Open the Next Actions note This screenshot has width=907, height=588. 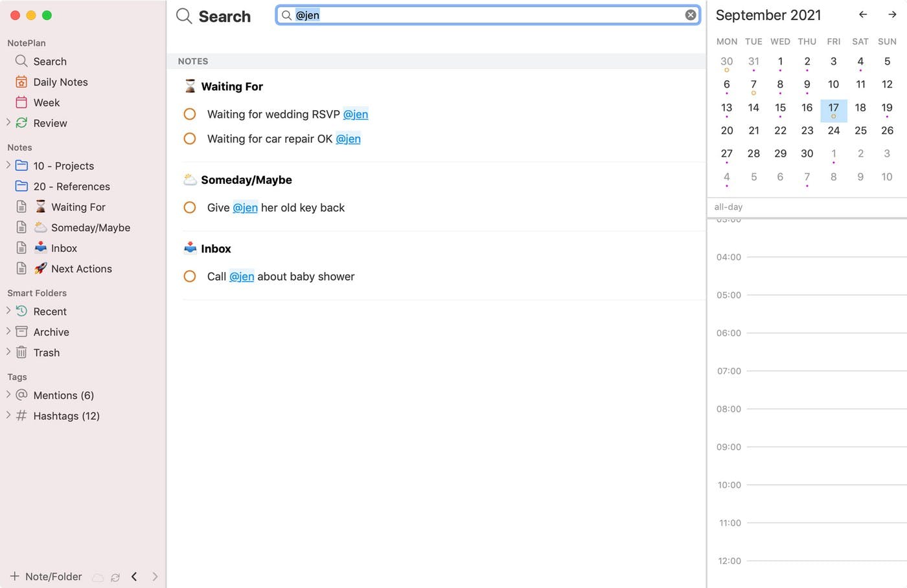point(81,269)
